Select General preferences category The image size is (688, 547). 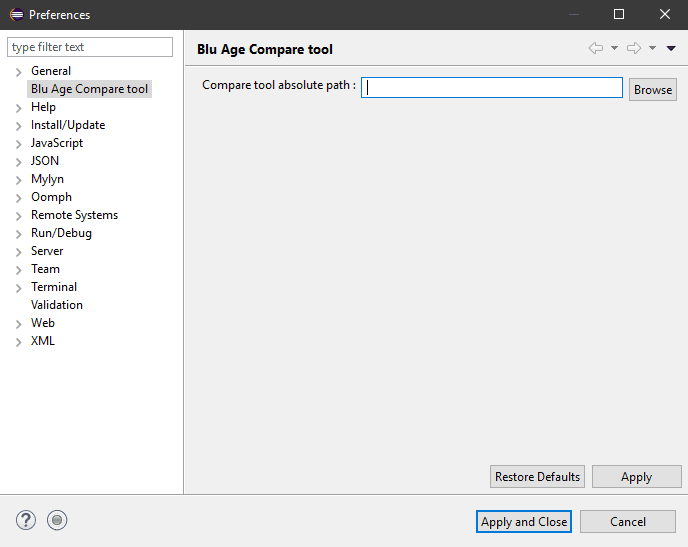[x=51, y=71]
